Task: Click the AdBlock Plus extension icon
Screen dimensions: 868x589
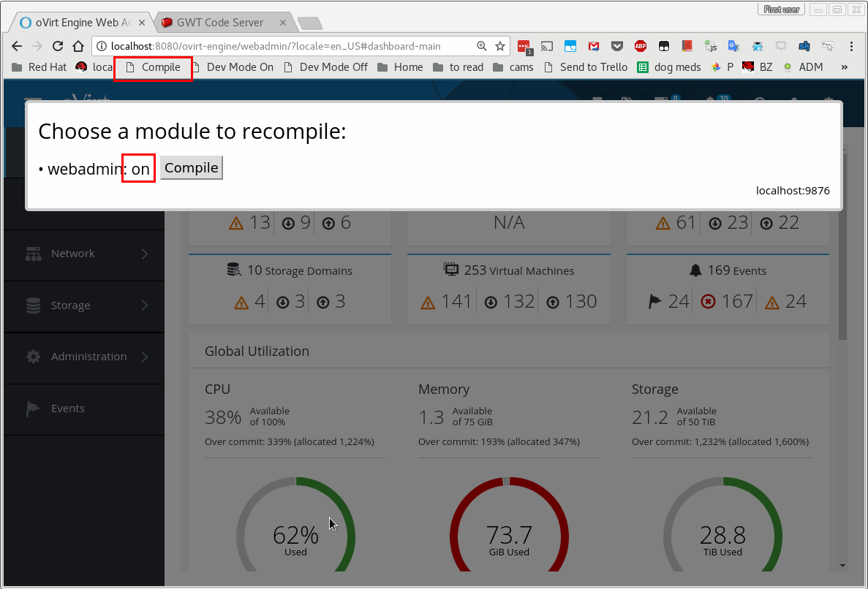Action: [x=641, y=46]
